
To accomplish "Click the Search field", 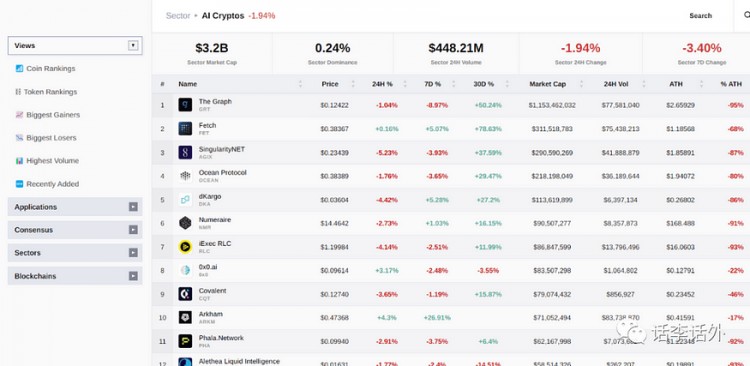I will point(700,16).
